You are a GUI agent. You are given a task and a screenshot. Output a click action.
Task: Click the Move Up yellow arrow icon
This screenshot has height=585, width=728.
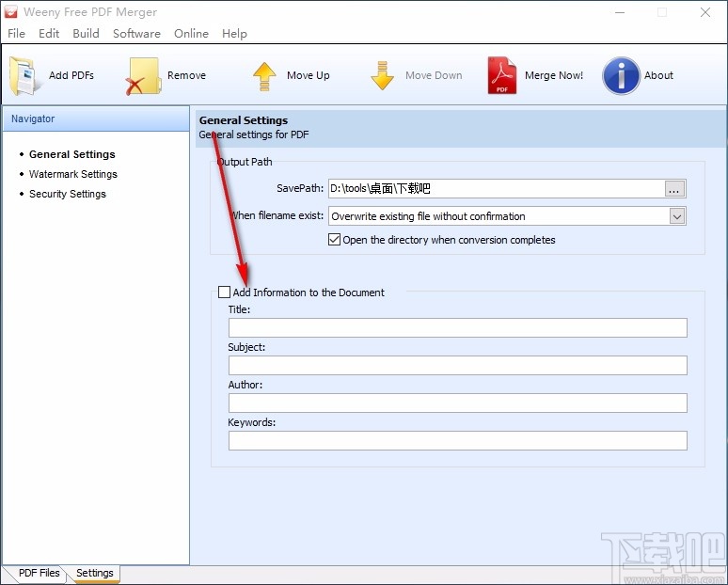(264, 76)
